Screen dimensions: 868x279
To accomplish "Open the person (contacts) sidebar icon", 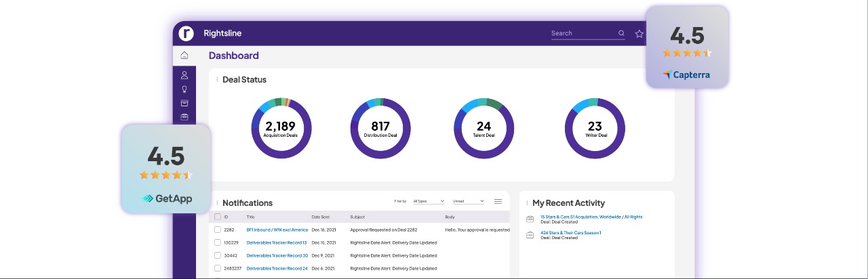I will [x=184, y=75].
